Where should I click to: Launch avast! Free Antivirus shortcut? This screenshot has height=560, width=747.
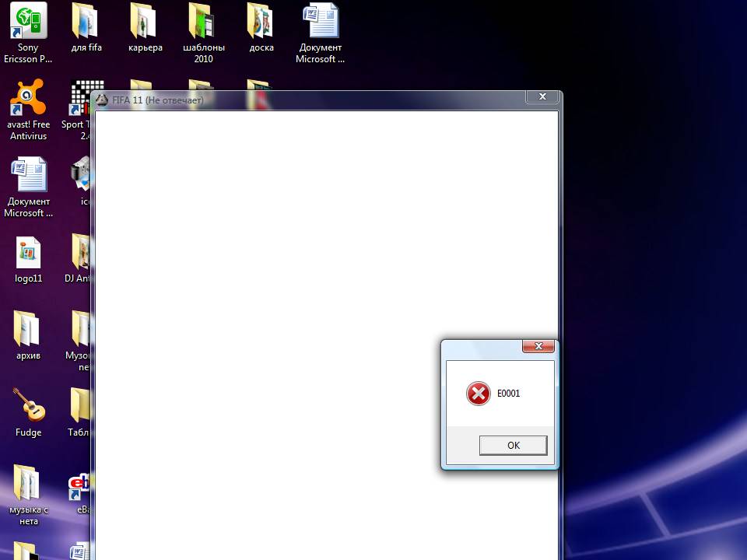click(28, 110)
